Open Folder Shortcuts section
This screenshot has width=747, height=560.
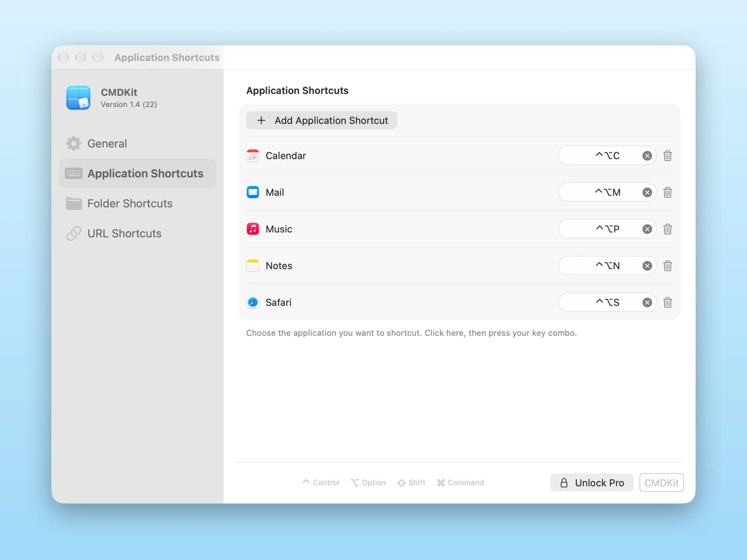tap(137, 203)
